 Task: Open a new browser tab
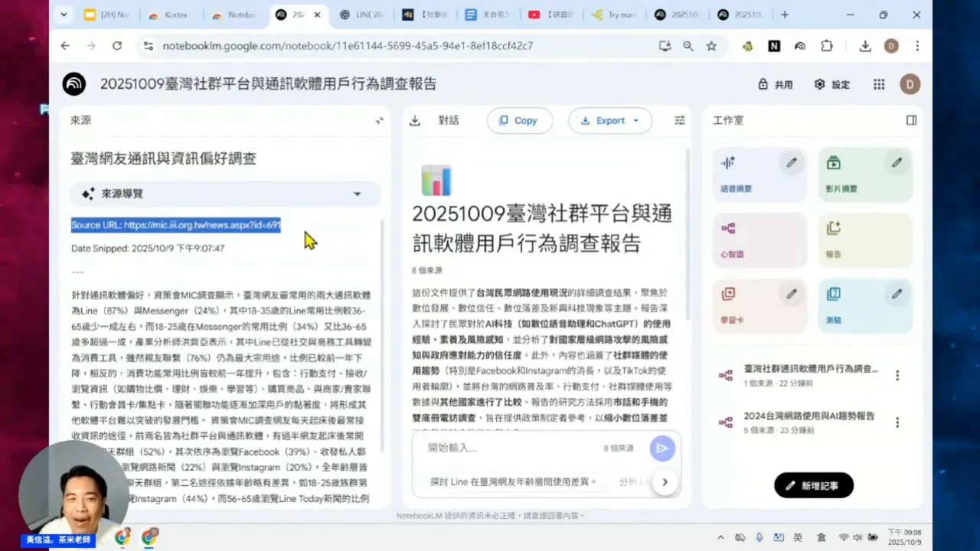click(784, 15)
